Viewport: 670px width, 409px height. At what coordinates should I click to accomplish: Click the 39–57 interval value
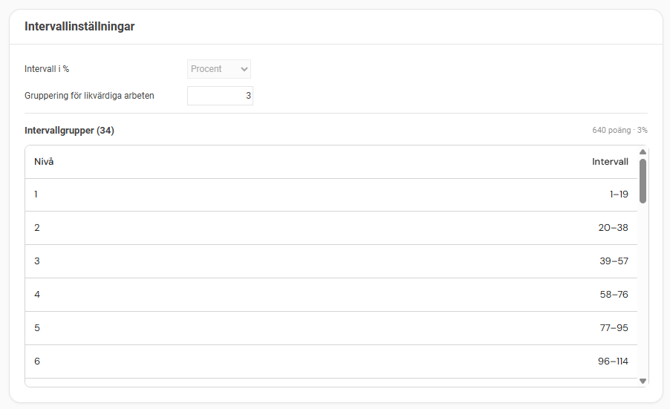(x=613, y=261)
